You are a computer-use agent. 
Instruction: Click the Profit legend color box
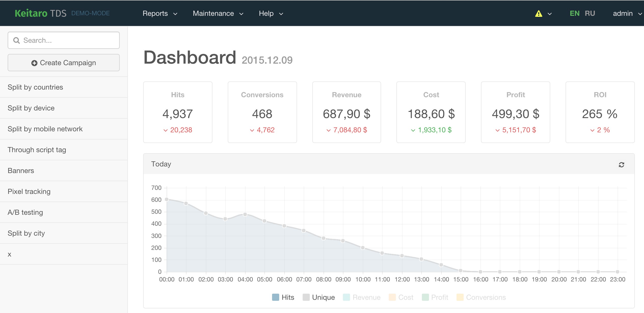click(425, 297)
